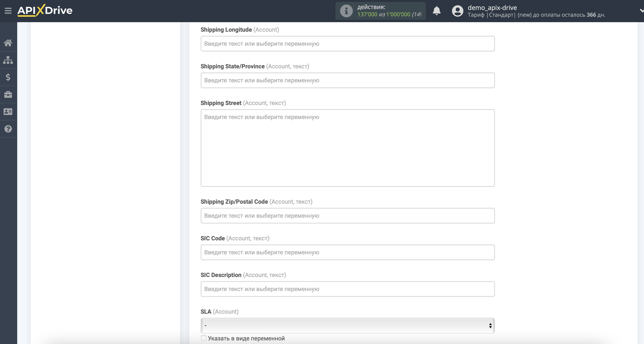Screen dimensions: 644x344
Task: Expand the account menu chevron
Action: pyautogui.click(x=642, y=11)
